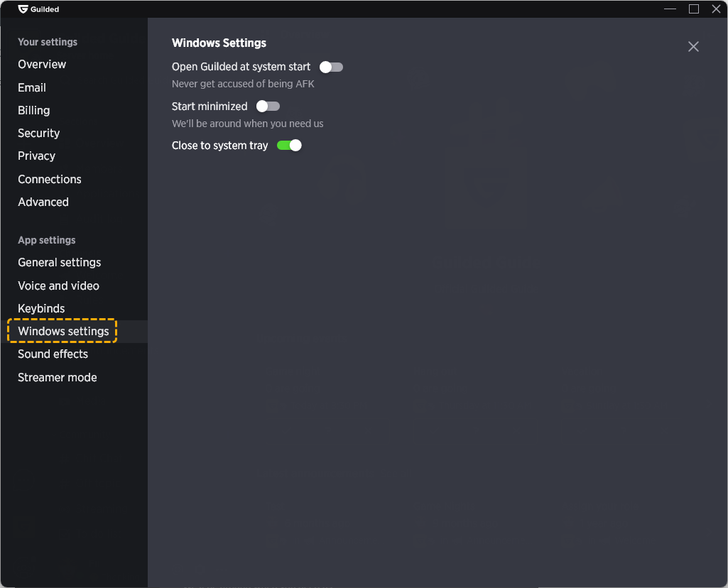Screen dimensions: 728x588
Task: Navigate to Connections
Action: pos(49,179)
